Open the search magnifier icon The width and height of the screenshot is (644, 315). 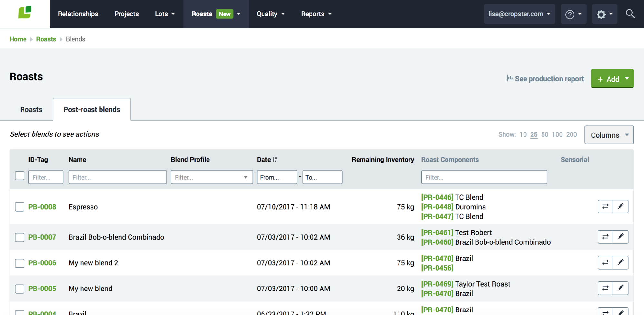pyautogui.click(x=630, y=14)
